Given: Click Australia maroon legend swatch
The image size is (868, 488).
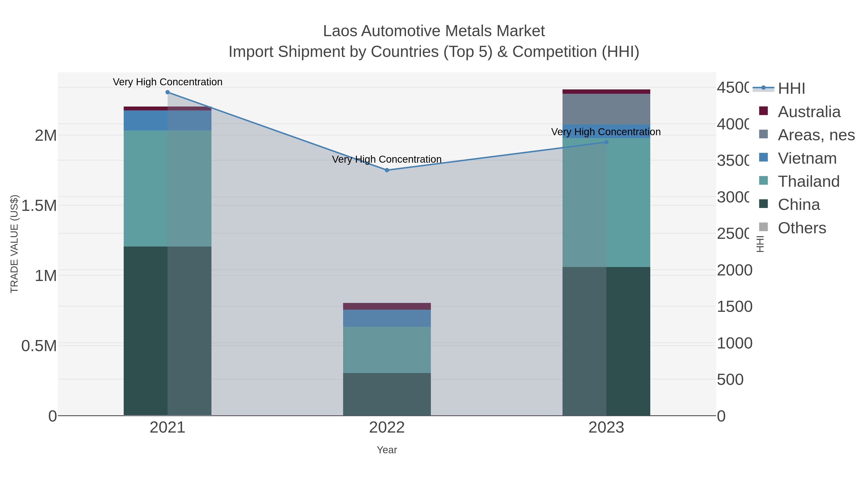Looking at the screenshot, I should 763,111.
